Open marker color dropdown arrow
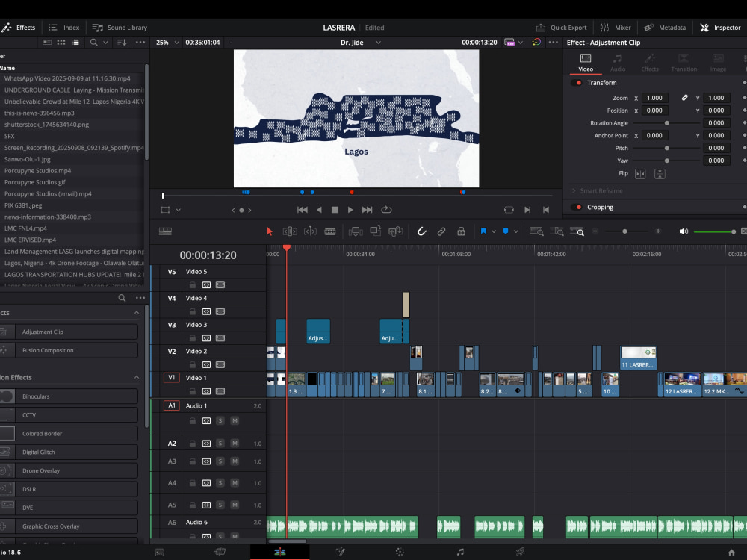Image resolution: width=747 pixels, height=560 pixels. (x=516, y=231)
